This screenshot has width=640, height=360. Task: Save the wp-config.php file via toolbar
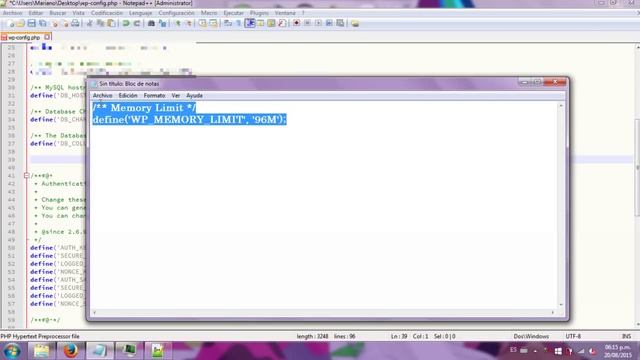click(x=31, y=23)
